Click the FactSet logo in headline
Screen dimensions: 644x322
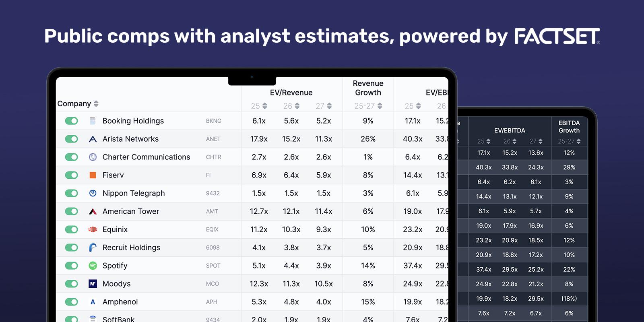557,36
